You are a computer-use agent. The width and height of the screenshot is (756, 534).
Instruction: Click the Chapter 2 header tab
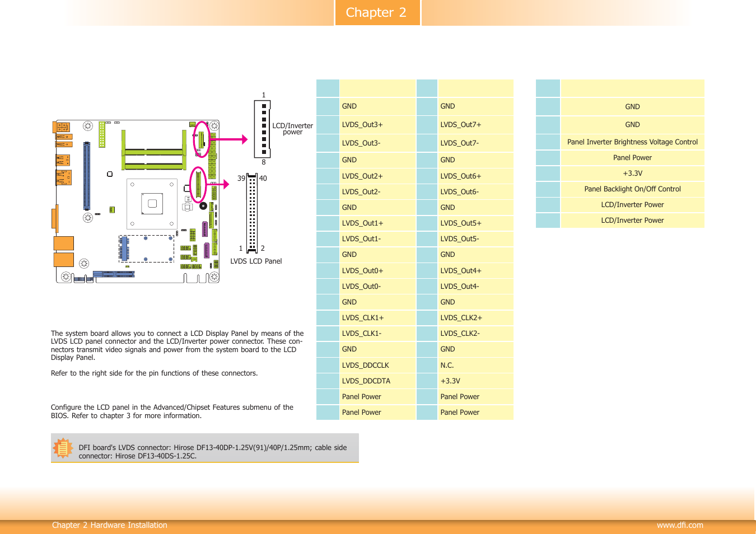click(377, 12)
